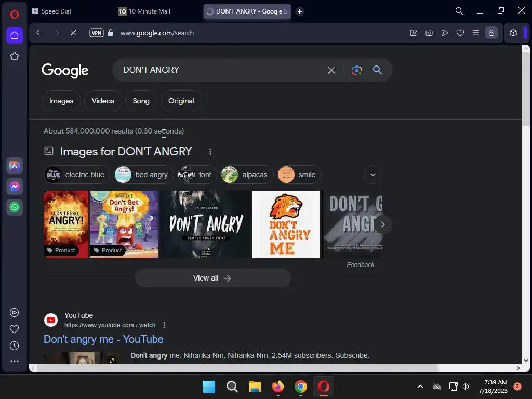Open Don't Angry brush font image
Screen dimensions: 532x399
click(x=205, y=224)
